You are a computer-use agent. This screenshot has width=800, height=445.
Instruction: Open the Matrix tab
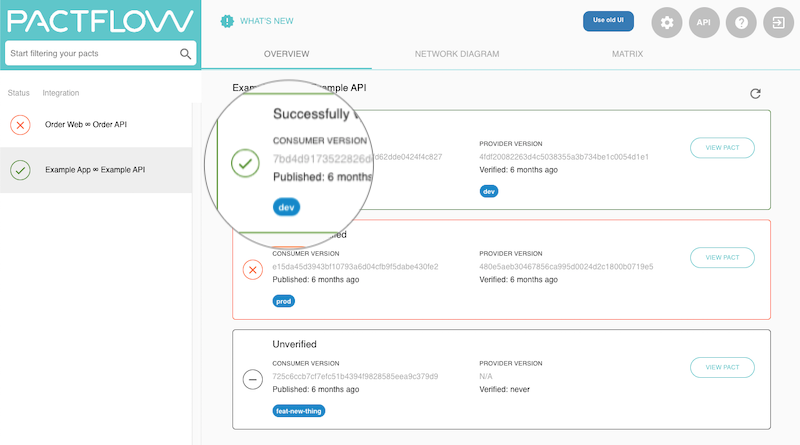tap(627, 54)
